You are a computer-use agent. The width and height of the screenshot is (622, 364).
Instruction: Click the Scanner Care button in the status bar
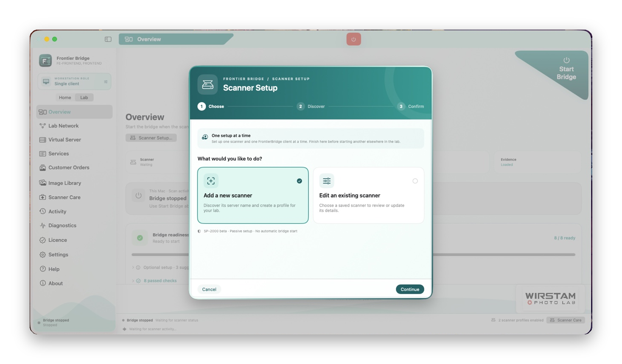click(x=566, y=320)
